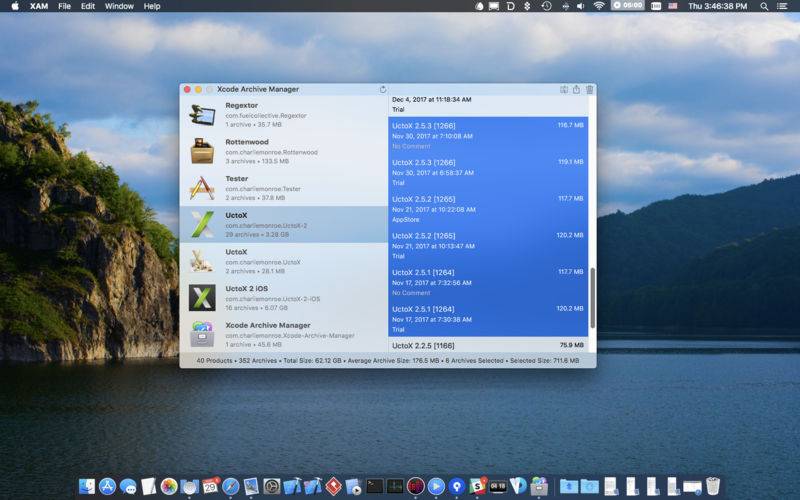Click the US flag input source icon
The height and width of the screenshot is (500, 800).
(x=673, y=6)
